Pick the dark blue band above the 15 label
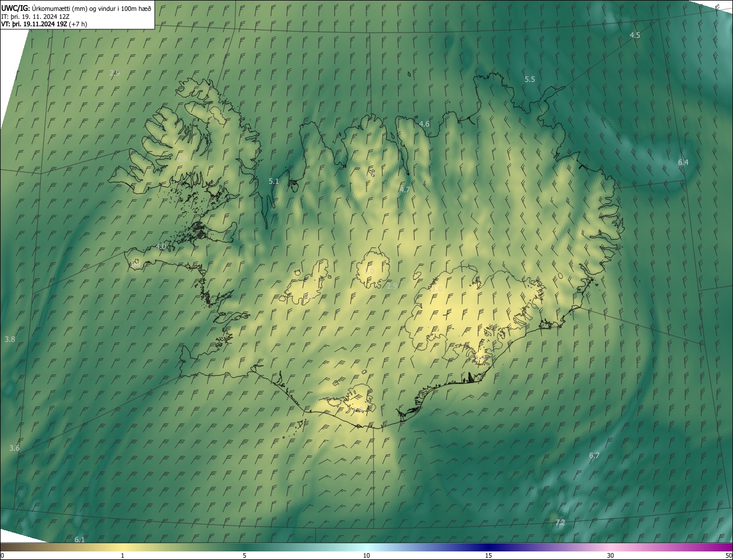This screenshot has height=560, width=733. point(488,547)
